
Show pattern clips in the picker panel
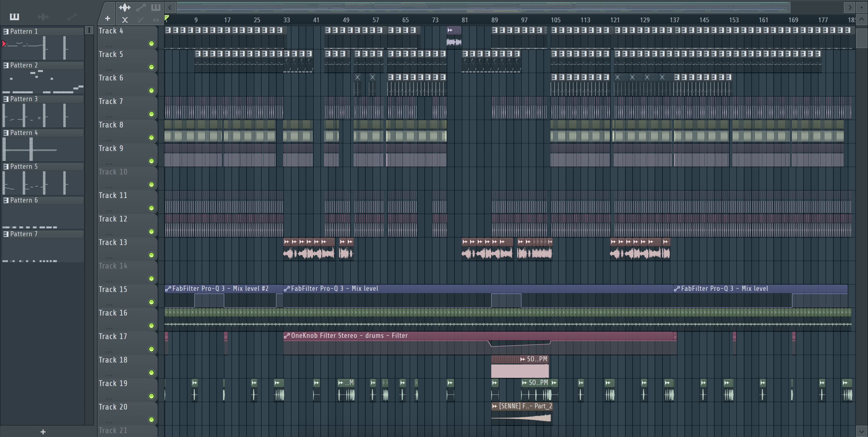tap(14, 17)
